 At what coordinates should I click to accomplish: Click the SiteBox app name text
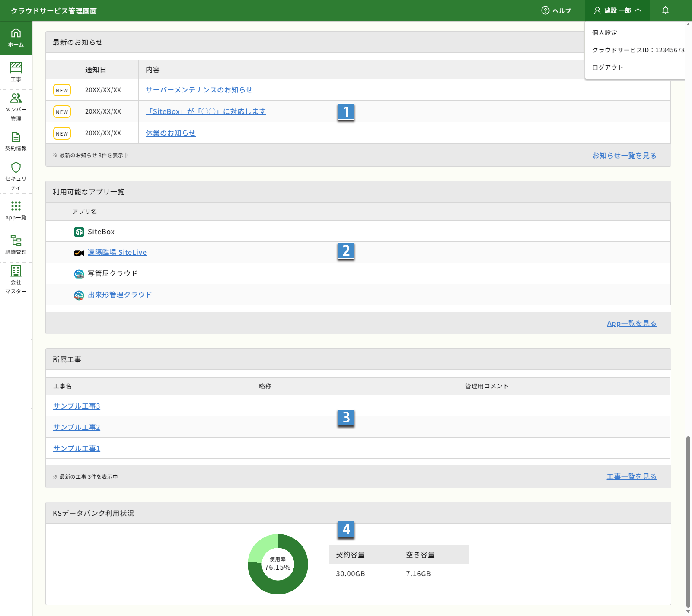[101, 232]
